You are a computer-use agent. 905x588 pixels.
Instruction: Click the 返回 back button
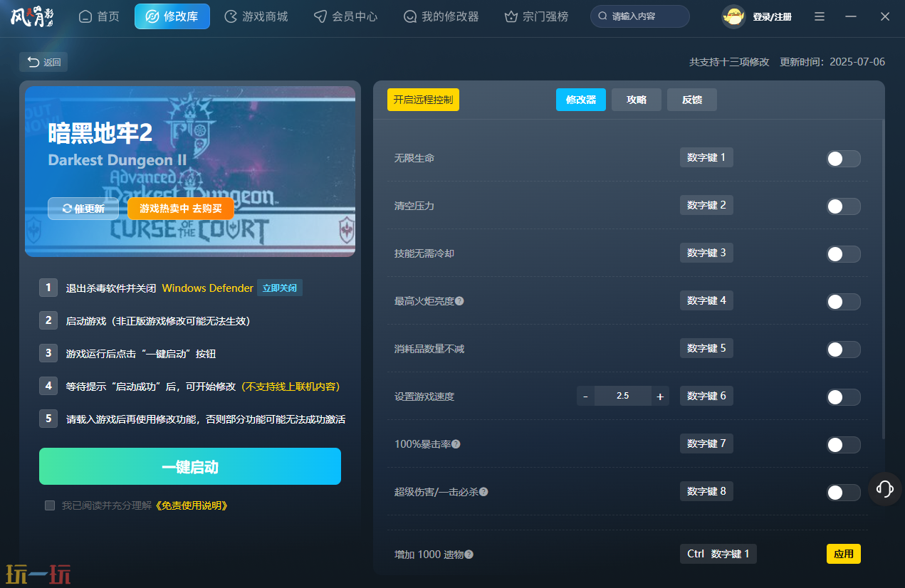[x=43, y=62]
